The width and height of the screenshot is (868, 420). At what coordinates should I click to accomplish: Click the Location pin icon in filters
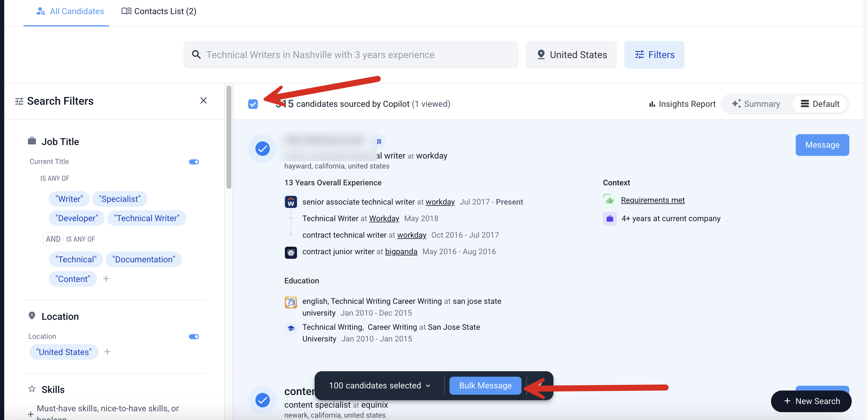pos(32,316)
